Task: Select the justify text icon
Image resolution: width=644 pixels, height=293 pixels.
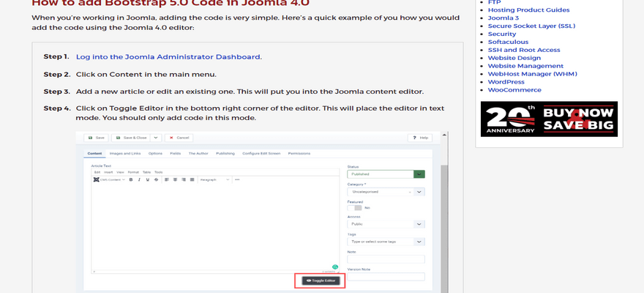Action: tap(192, 179)
